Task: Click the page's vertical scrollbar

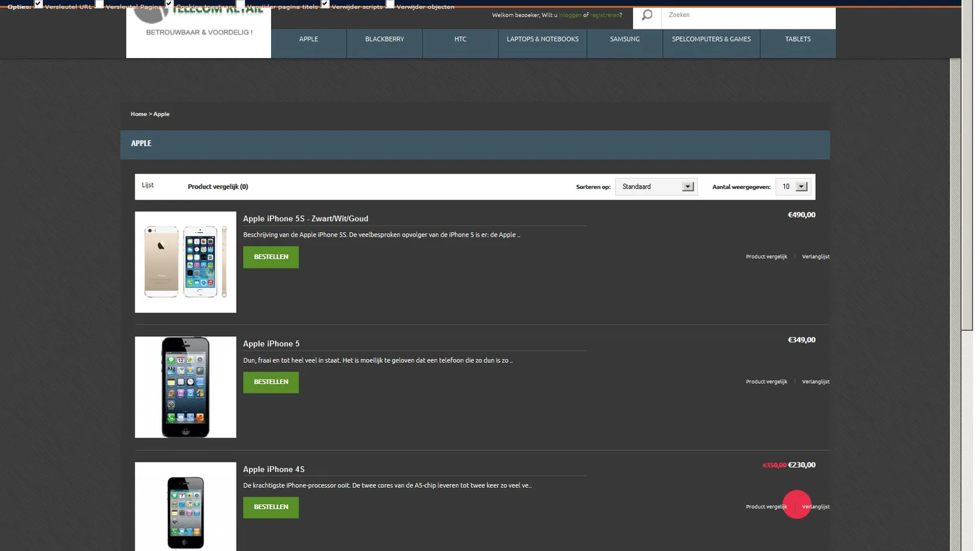Action: click(x=967, y=191)
